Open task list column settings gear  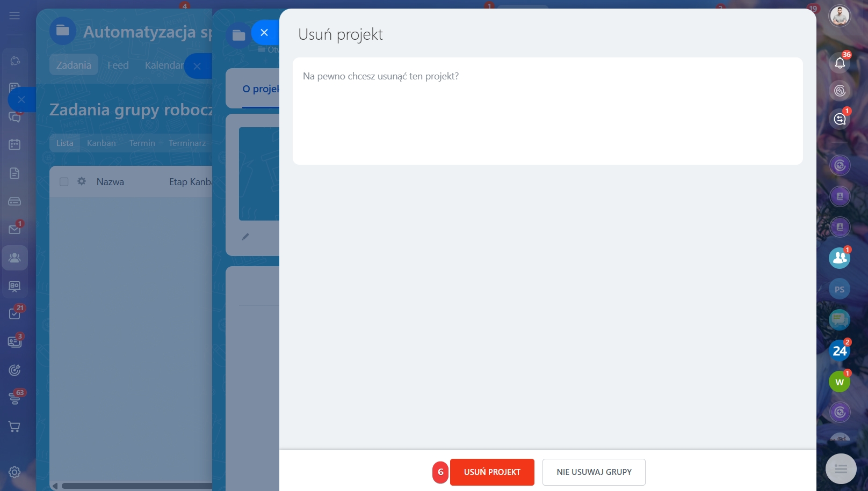coord(82,181)
